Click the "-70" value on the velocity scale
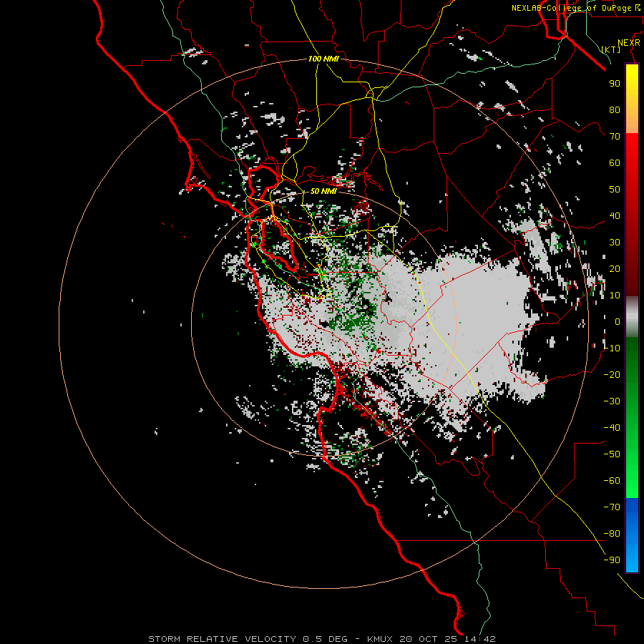 pos(612,507)
